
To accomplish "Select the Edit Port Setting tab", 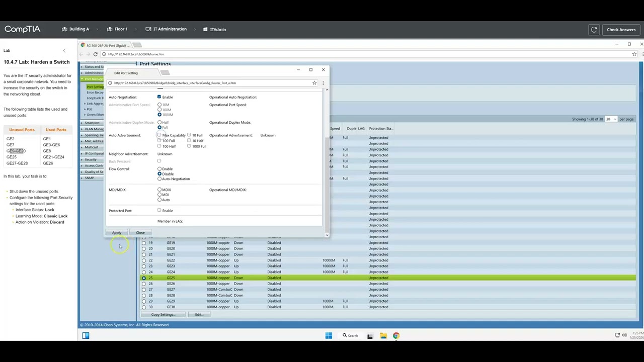I will click(132, 73).
